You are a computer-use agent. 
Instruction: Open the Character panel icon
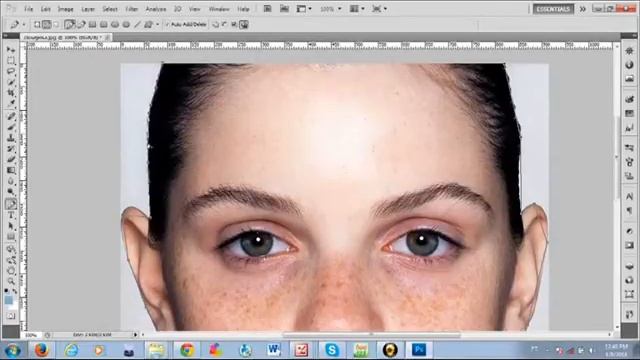[x=629, y=197]
